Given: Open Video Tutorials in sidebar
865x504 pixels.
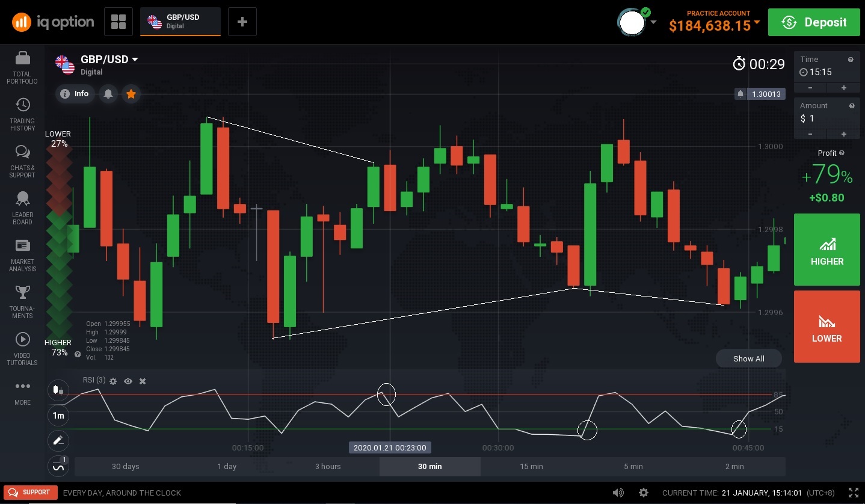Looking at the screenshot, I should click(x=22, y=349).
